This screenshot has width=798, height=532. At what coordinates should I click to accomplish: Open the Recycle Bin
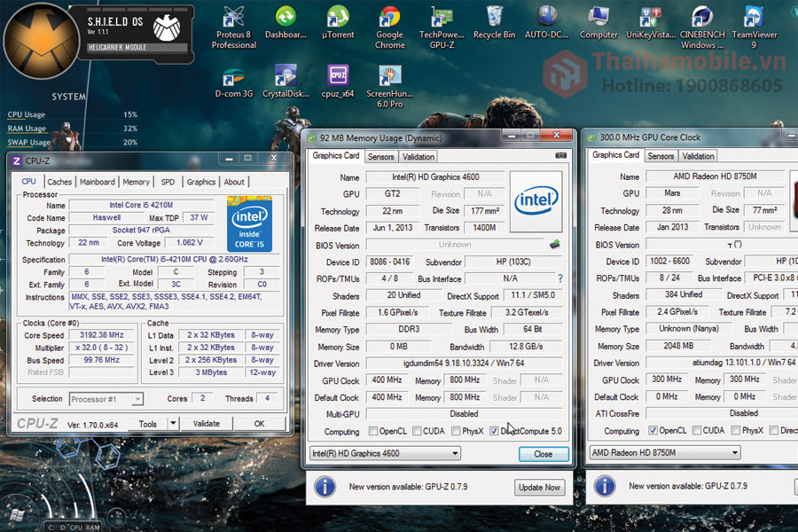(x=494, y=22)
